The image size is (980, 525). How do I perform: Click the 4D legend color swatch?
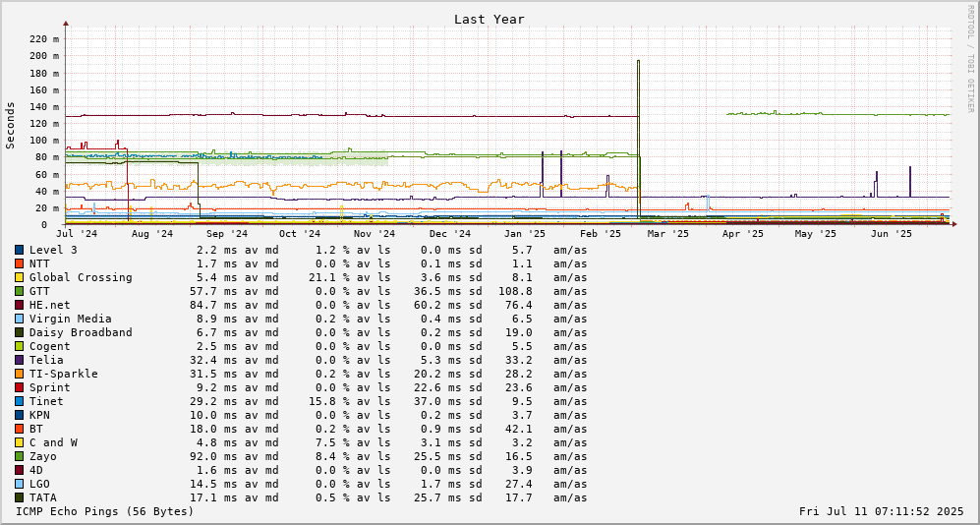tap(20, 470)
